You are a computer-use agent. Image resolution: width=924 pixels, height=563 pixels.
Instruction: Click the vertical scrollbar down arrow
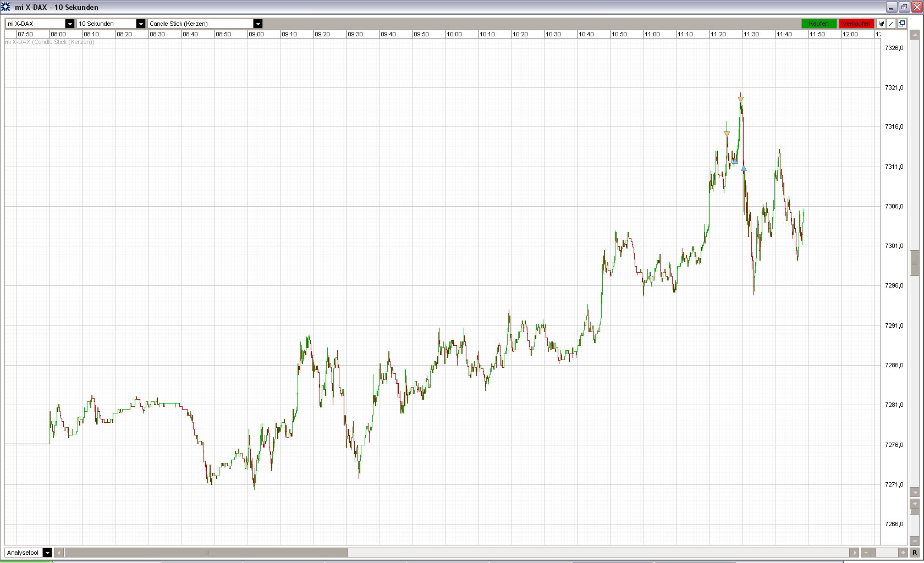[x=915, y=492]
